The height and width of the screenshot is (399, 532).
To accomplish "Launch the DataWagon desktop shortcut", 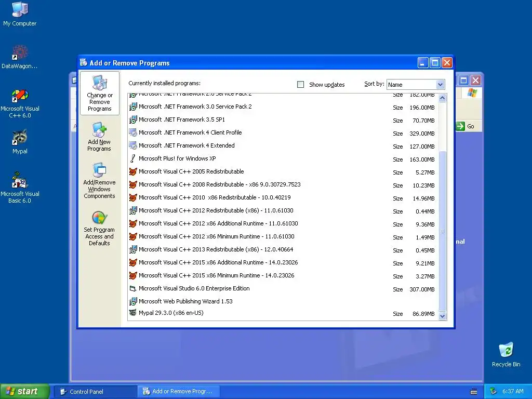I will point(20,57).
